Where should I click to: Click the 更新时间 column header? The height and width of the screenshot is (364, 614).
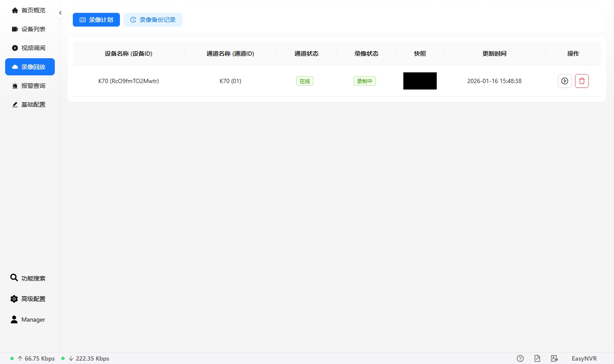pos(495,54)
